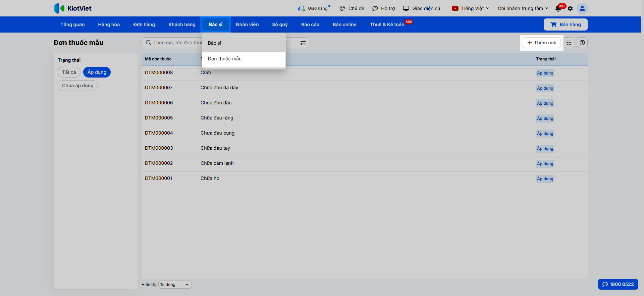Open the Nhân viên menu
644x296 pixels.
coord(247,24)
